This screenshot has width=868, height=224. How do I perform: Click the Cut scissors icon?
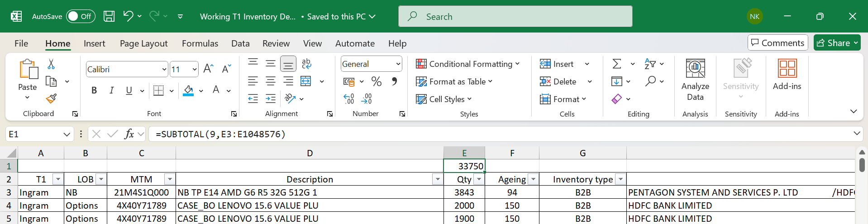(x=51, y=64)
